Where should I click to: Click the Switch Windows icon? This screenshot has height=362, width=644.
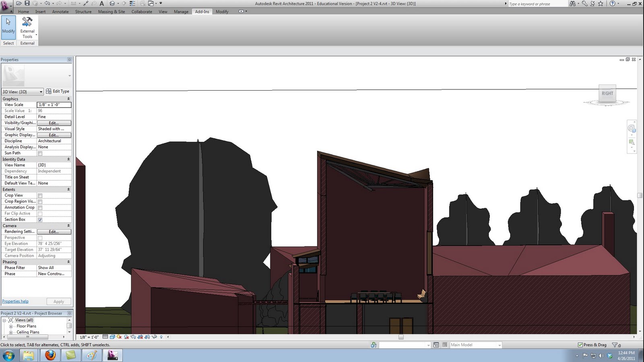151,3
